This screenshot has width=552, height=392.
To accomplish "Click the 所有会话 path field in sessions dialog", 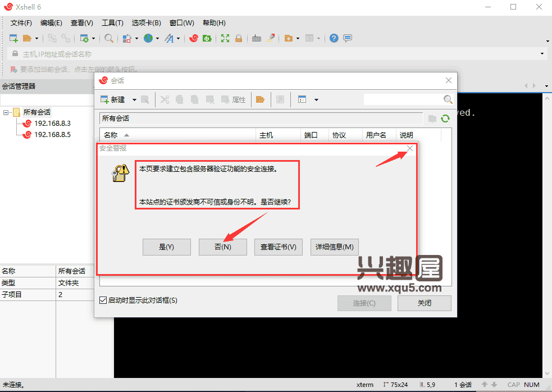I will pos(261,118).
